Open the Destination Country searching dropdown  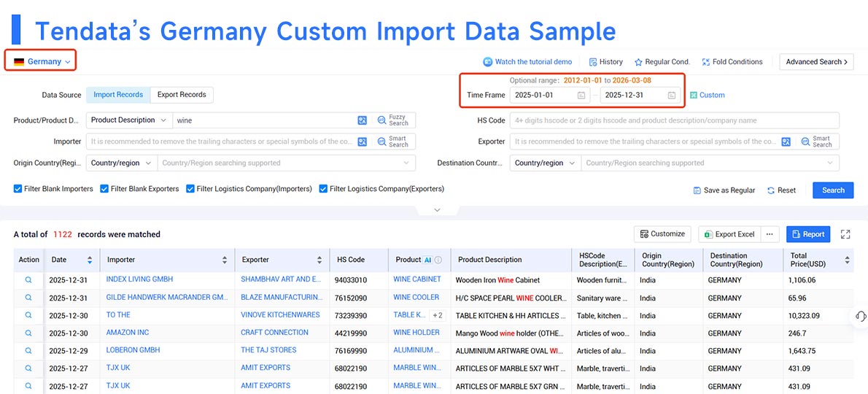tap(710, 163)
